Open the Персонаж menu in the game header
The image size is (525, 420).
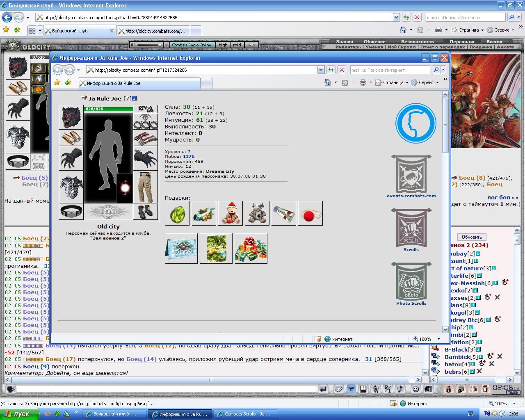(x=462, y=41)
